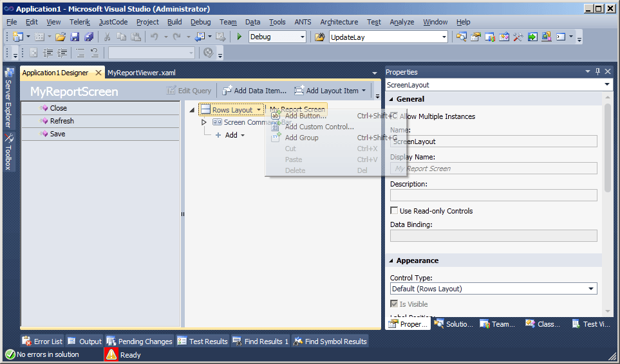Open Team Explorer from the toolbar icon
The height and width of the screenshot is (364, 620).
tap(490, 37)
